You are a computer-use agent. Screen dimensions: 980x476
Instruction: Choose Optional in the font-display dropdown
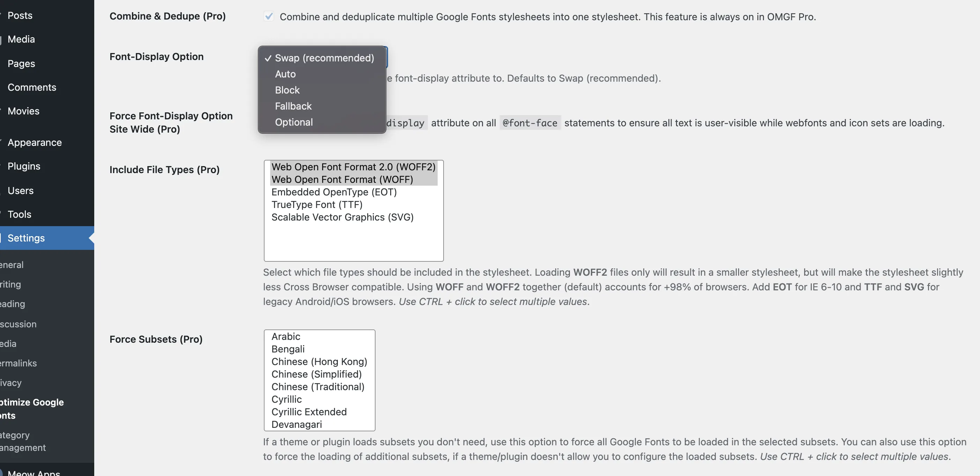coord(294,122)
